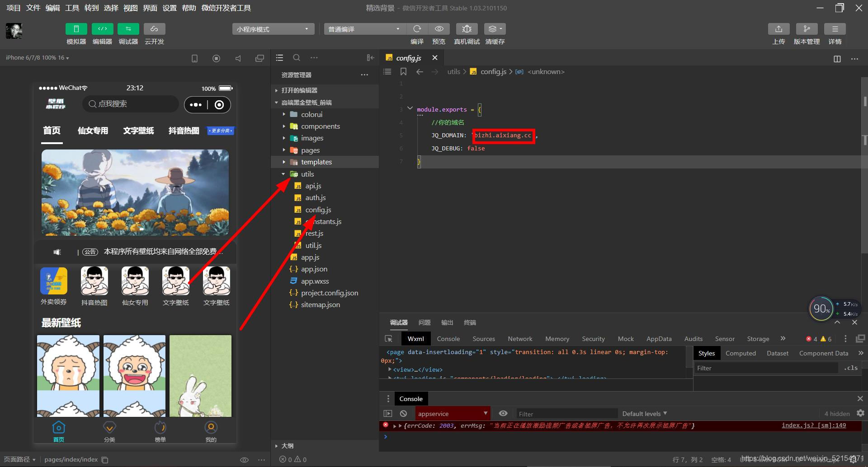Switch to the Network devtools tab
Screen dimensions: 868x467
[520, 339]
